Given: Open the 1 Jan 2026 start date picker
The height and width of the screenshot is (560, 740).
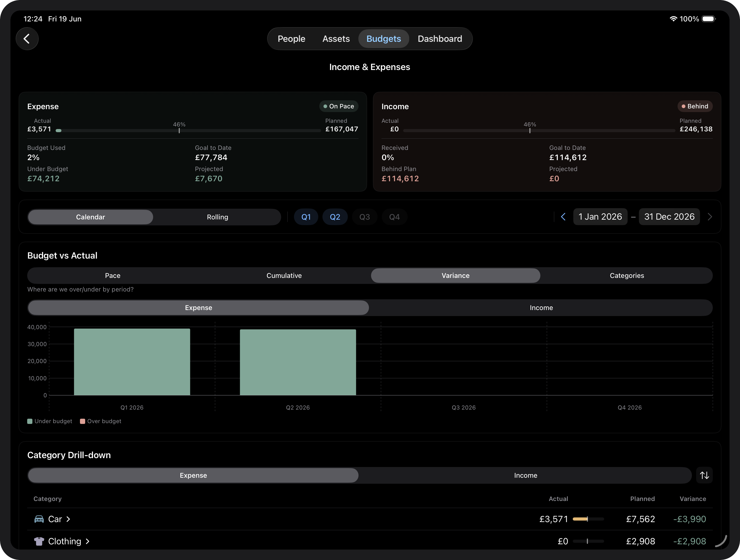Looking at the screenshot, I should click(600, 217).
